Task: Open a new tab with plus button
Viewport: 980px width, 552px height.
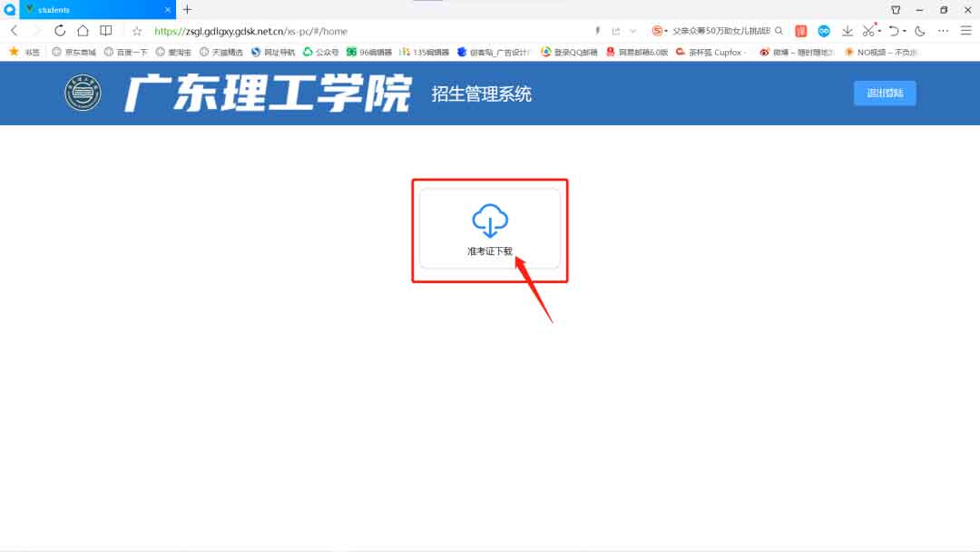Action: (x=187, y=9)
